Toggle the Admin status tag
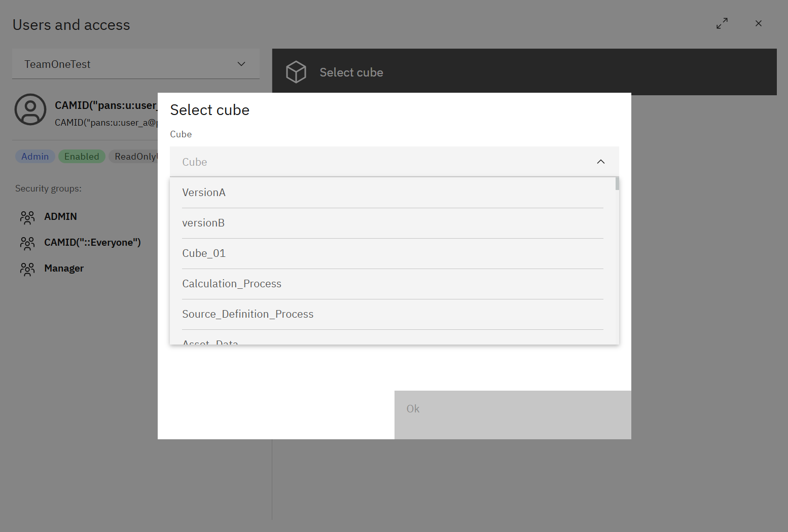 click(35, 157)
